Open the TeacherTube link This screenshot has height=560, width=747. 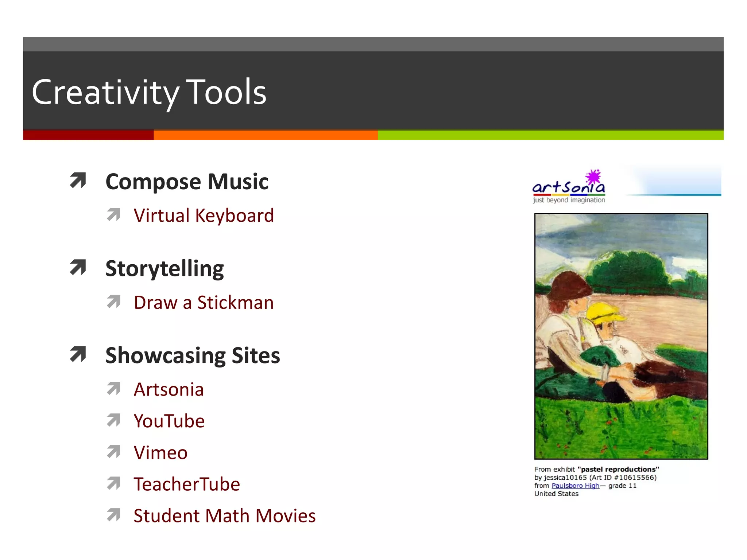[x=187, y=484]
